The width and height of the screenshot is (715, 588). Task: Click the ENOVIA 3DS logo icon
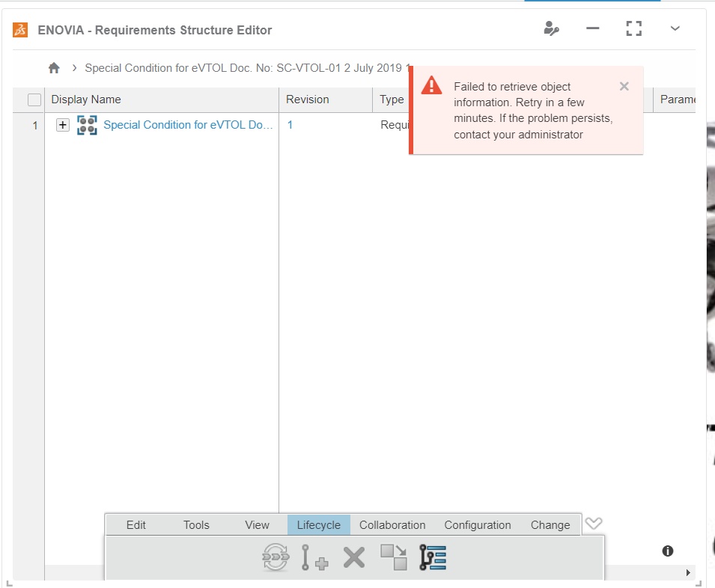coord(20,30)
